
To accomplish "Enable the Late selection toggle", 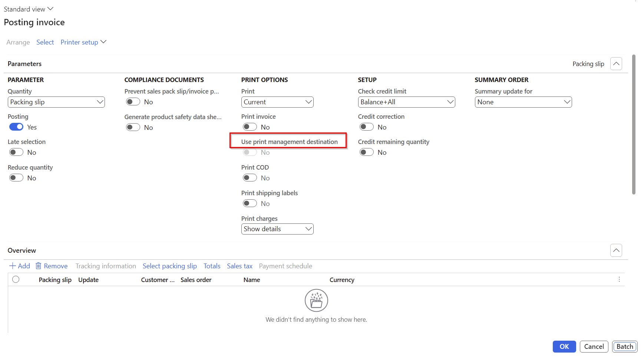I will pyautogui.click(x=16, y=153).
